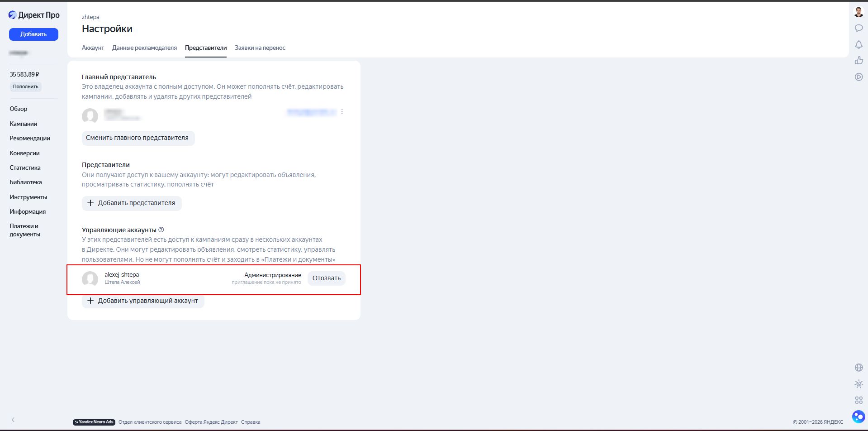868x431 pixels.
Task: Click Добавить управляющий аккаунт button
Action: (x=143, y=301)
